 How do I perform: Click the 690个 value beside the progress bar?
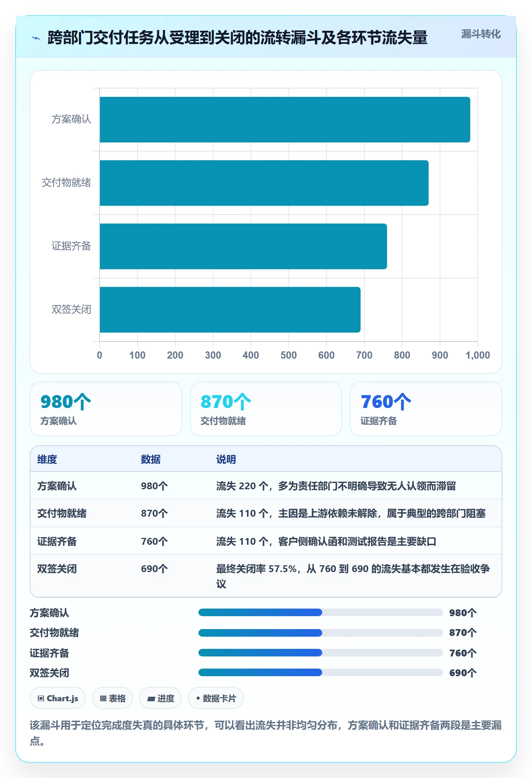point(463,673)
